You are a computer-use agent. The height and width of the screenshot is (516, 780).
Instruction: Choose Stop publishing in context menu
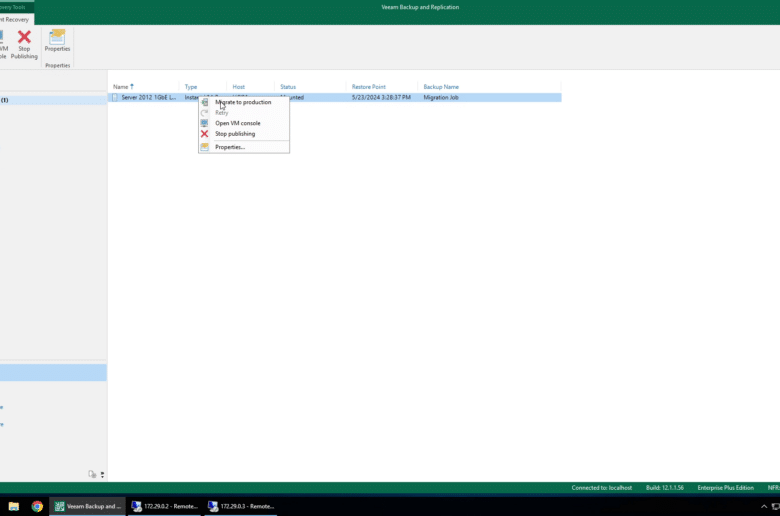click(235, 134)
